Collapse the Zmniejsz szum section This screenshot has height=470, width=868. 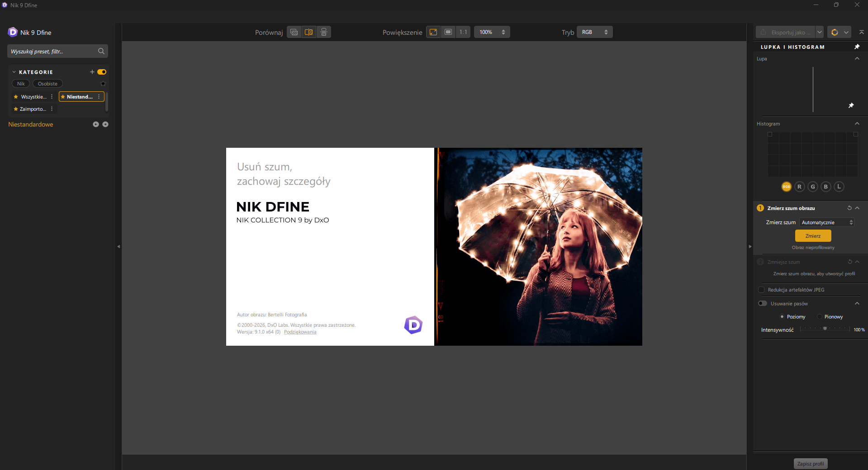(x=857, y=262)
